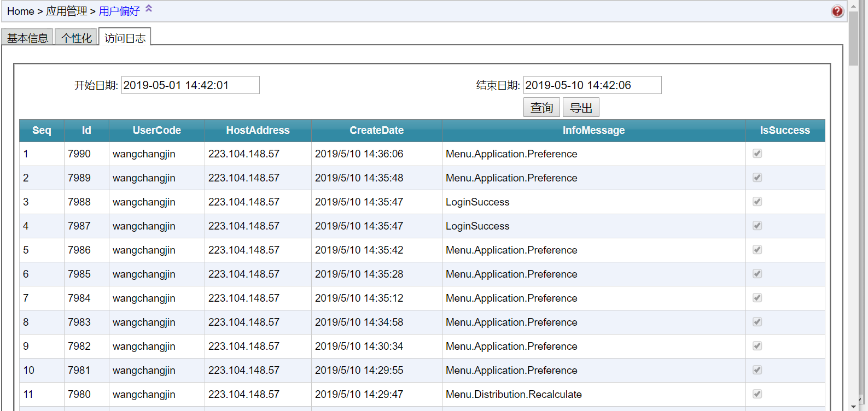Switch to the 基本信息 tab

[27, 38]
